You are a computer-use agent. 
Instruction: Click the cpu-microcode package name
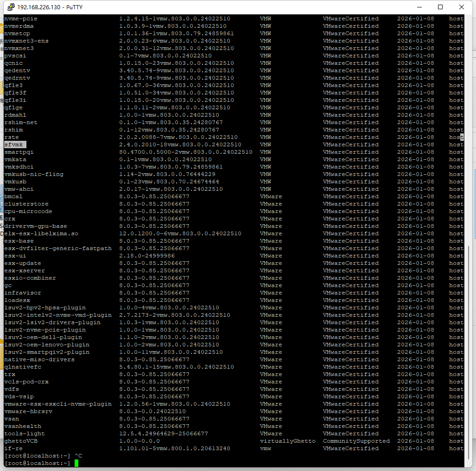[28, 211]
